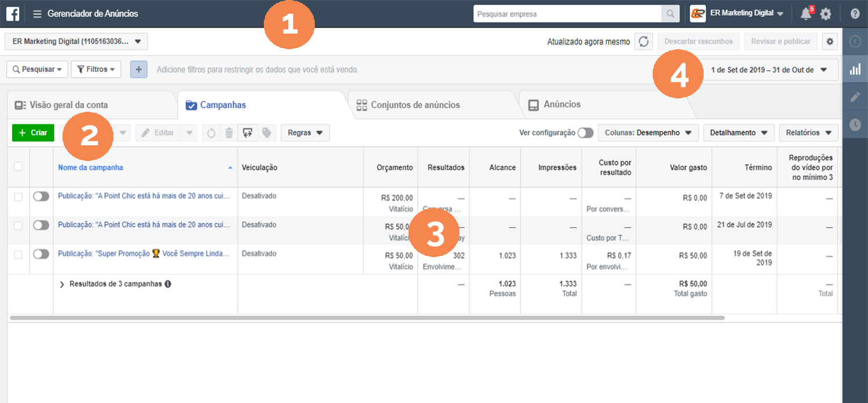The height and width of the screenshot is (403, 868).
Task: Toggle the Ver configuração switch
Action: (x=585, y=133)
